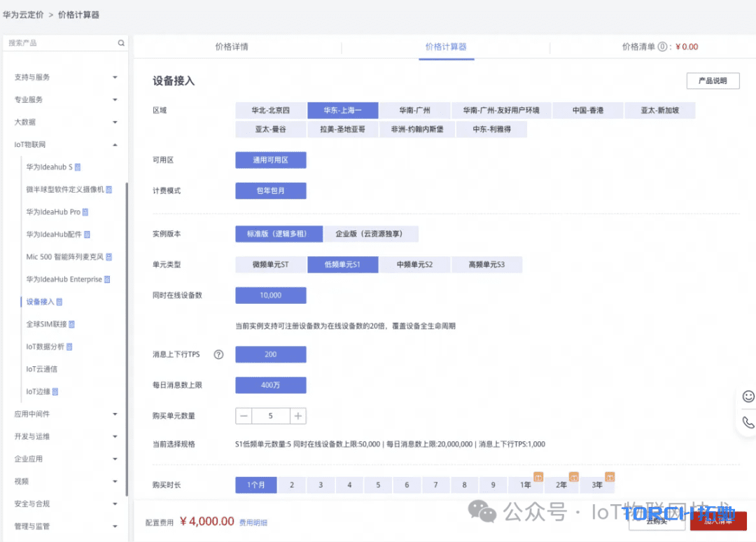This screenshot has height=542, width=756.
Task: Click the search magnifier icon
Action: pyautogui.click(x=121, y=43)
